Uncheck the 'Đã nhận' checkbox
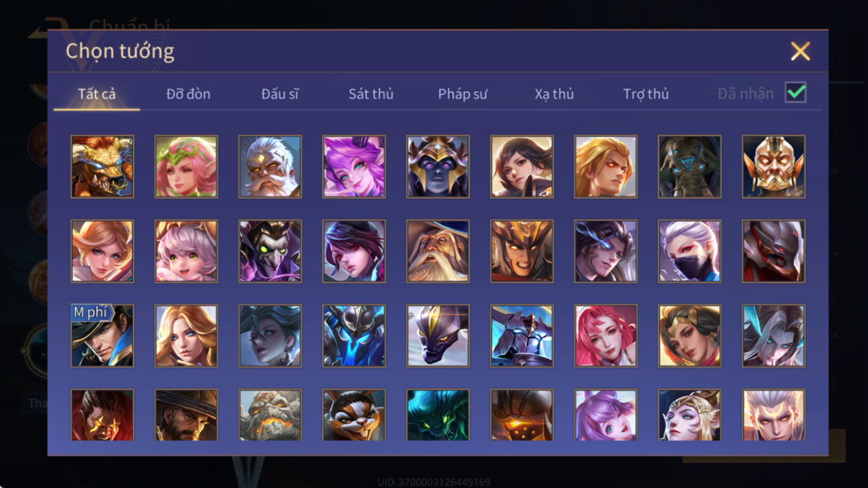 (x=795, y=92)
